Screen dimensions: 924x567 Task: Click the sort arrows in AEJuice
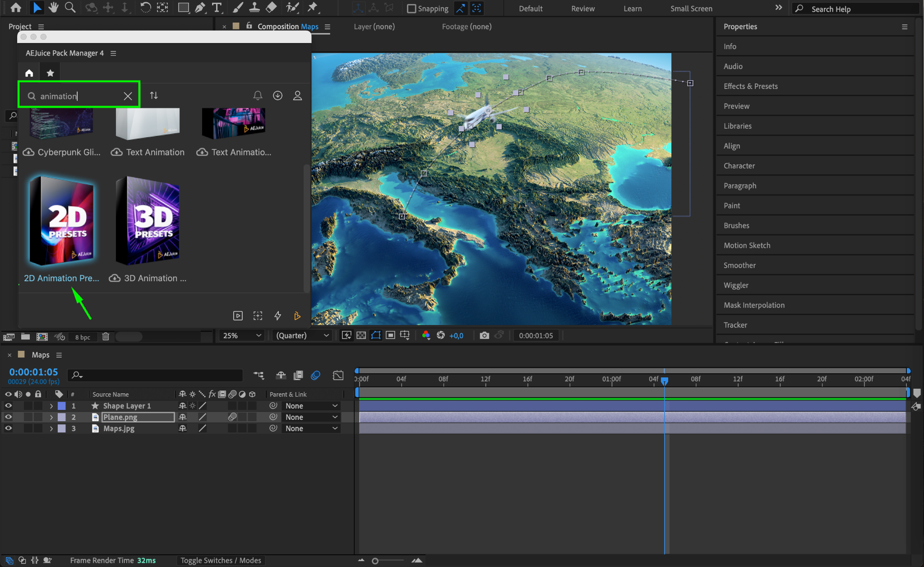(154, 96)
